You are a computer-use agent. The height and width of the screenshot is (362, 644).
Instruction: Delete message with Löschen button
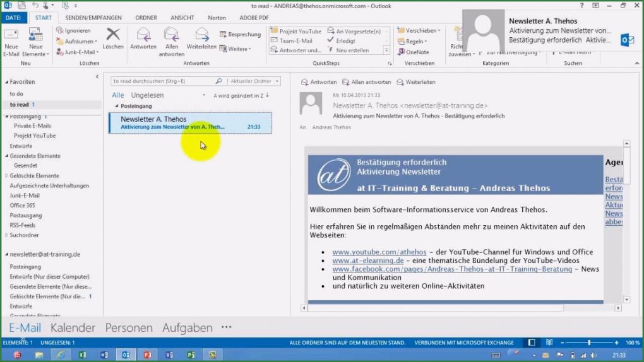(x=113, y=39)
